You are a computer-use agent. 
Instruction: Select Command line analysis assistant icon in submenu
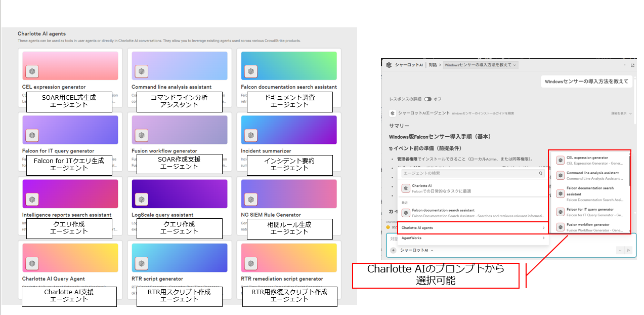tap(561, 176)
